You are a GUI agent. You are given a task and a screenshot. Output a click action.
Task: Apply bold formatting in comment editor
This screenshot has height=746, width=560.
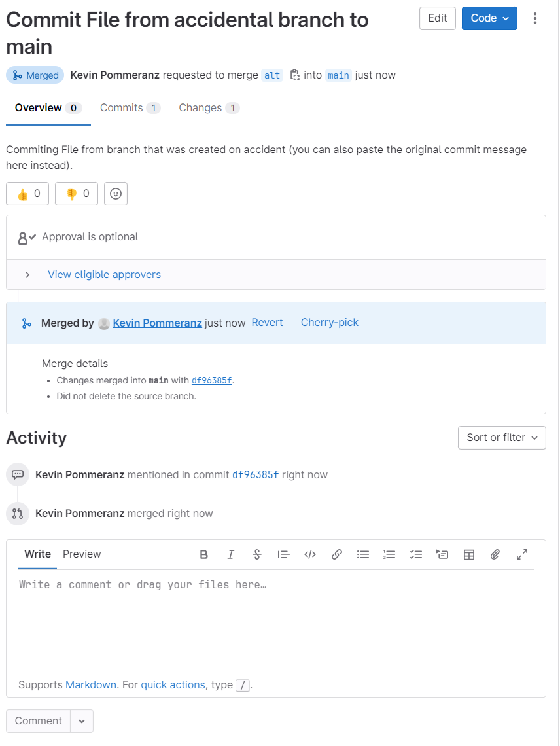click(204, 554)
